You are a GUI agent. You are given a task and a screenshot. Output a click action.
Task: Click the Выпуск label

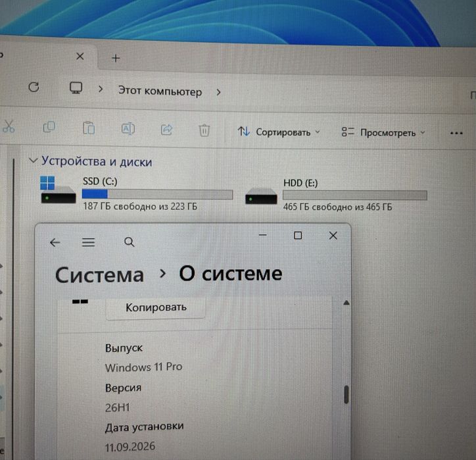point(124,348)
